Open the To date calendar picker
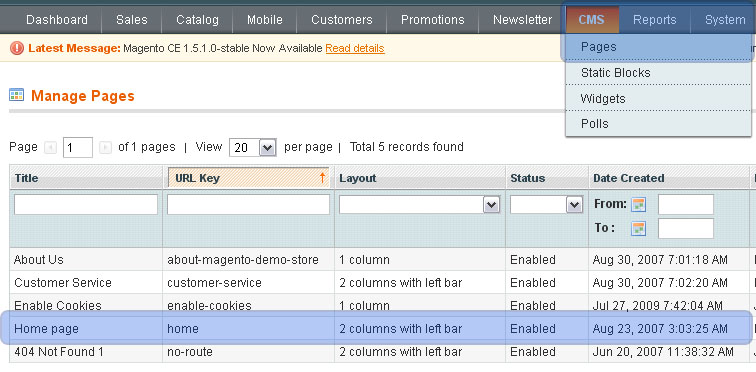Screen dimensions: 756x372 coord(638,228)
